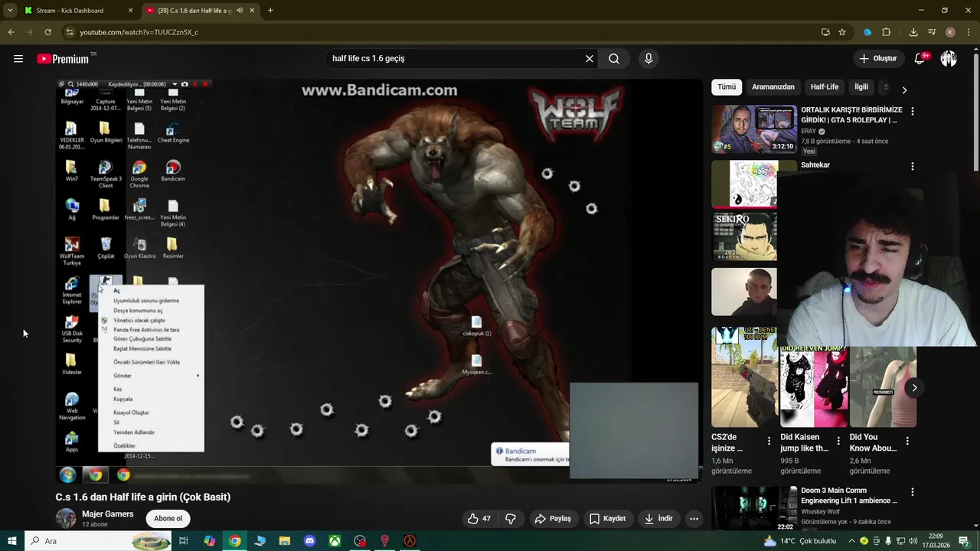Image resolution: width=980 pixels, height=551 pixels.
Task: Open the YouTube account avatar menu
Action: pyautogui.click(x=949, y=59)
